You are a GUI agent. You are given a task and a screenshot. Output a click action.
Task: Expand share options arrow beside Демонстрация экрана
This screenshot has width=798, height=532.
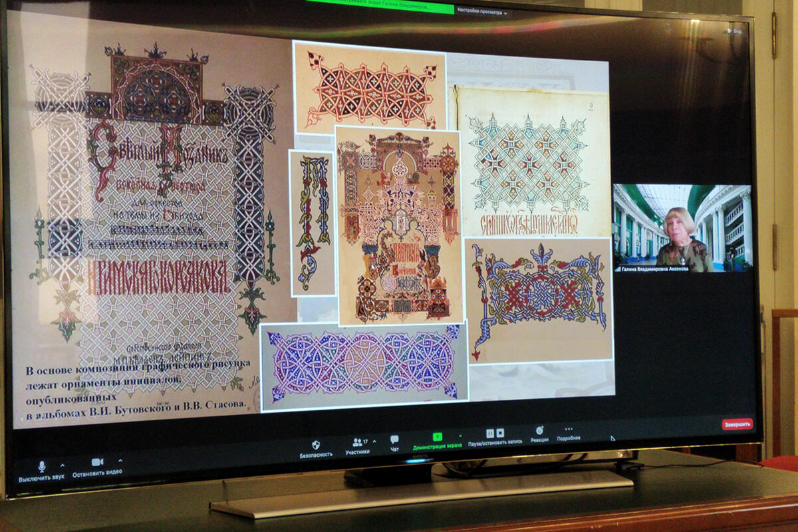460,436
